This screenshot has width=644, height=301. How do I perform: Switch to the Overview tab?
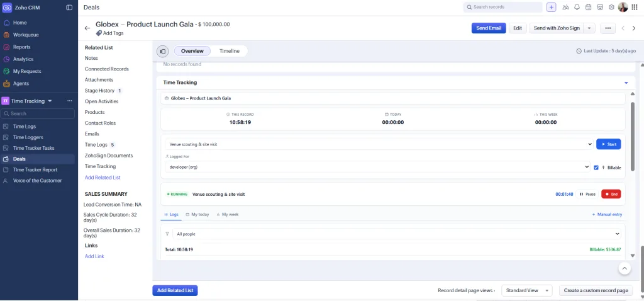(x=192, y=51)
